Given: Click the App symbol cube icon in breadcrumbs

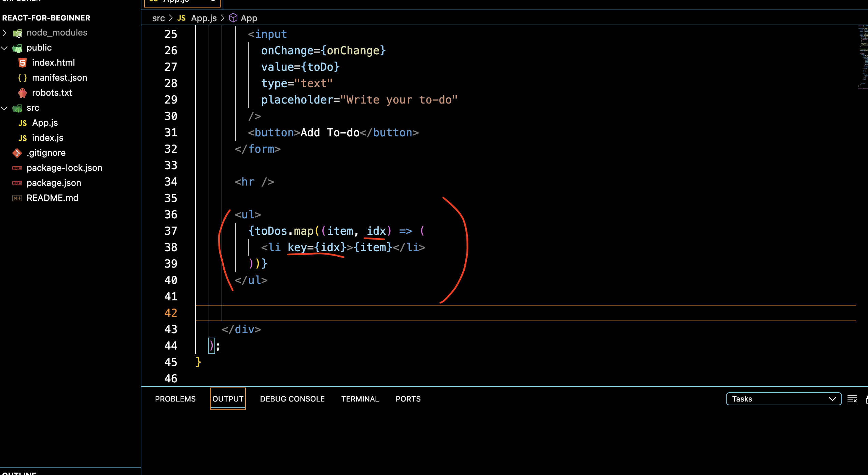Looking at the screenshot, I should pyautogui.click(x=233, y=18).
